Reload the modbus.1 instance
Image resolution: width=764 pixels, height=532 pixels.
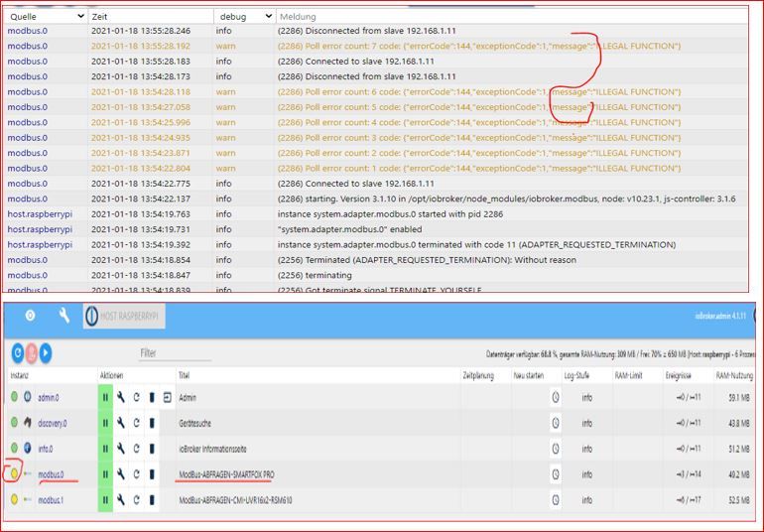pos(137,500)
